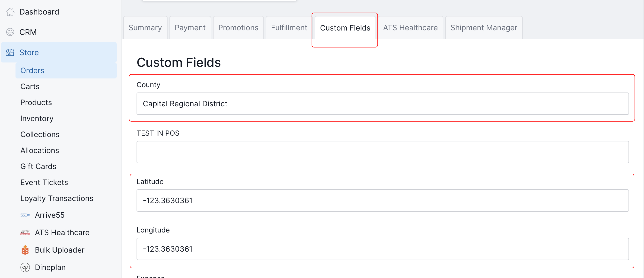Click the CRM smiley face icon
The image size is (644, 278).
coord(10,32)
